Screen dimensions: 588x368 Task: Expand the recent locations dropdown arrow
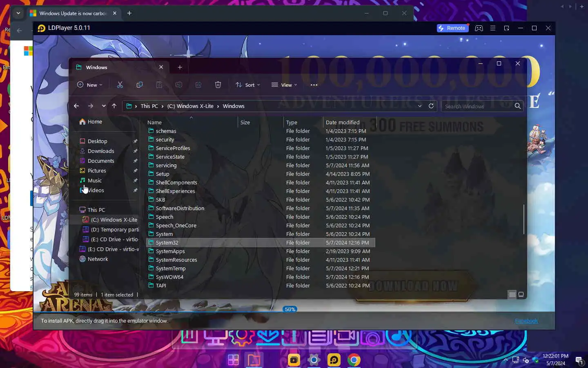pyautogui.click(x=104, y=106)
